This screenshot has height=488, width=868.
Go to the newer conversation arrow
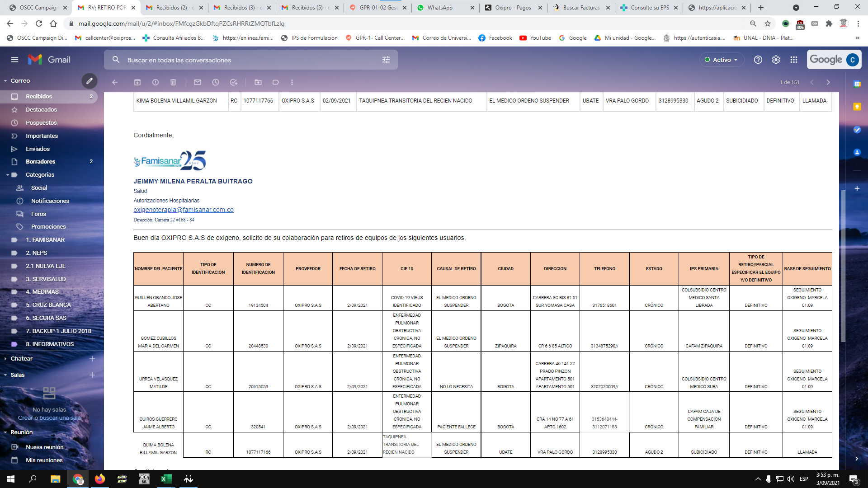[x=812, y=82]
